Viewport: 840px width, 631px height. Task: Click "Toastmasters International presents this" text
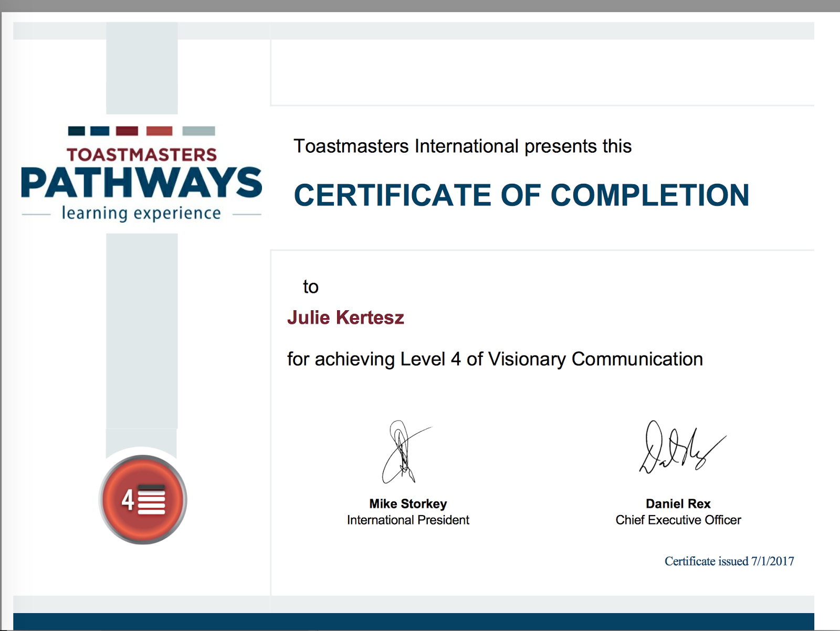463,146
